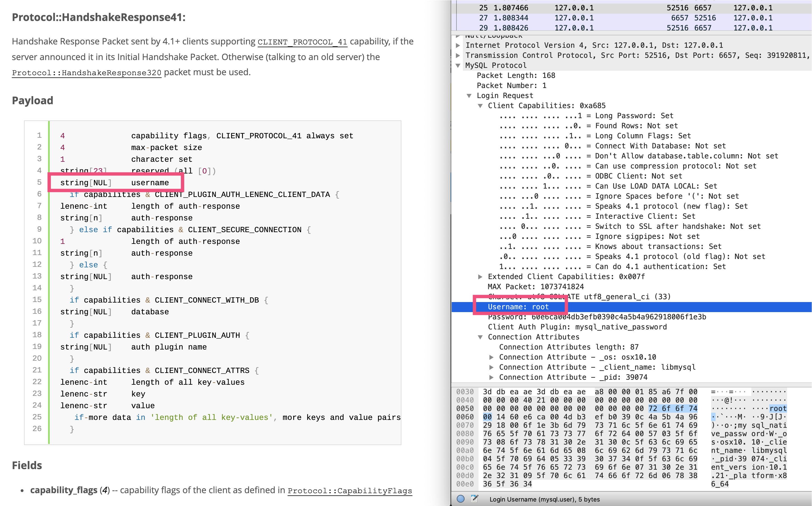Select the Username: root field
812x506 pixels.
coord(518,307)
